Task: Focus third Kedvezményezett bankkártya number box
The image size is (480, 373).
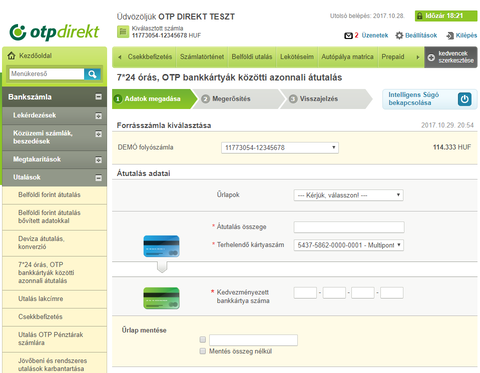Action: pos(363,293)
